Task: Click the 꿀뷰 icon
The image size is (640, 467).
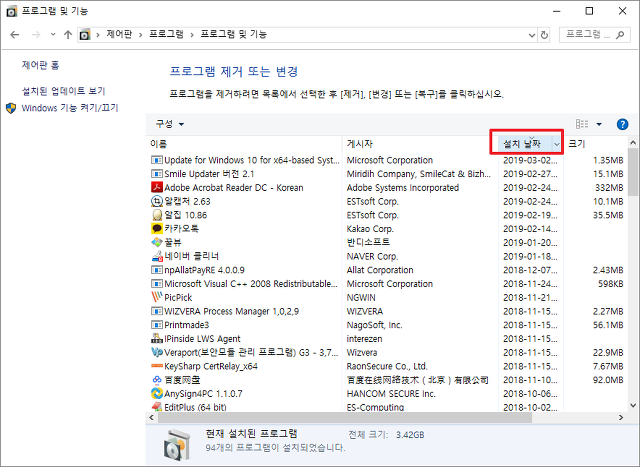Action: click(x=157, y=242)
